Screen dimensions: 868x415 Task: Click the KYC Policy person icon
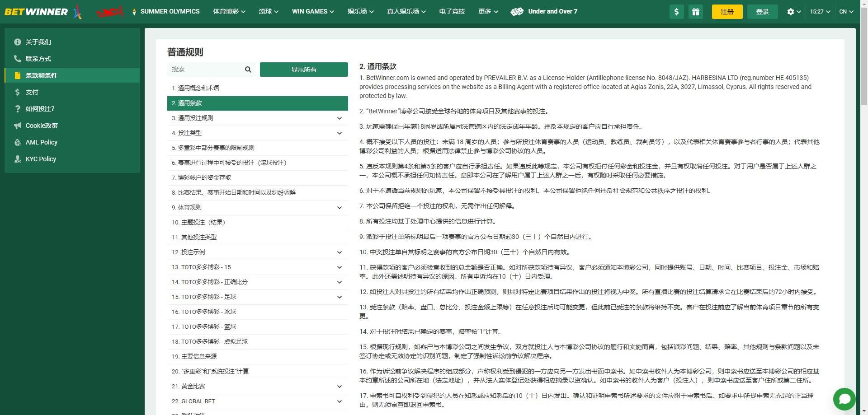pos(18,159)
